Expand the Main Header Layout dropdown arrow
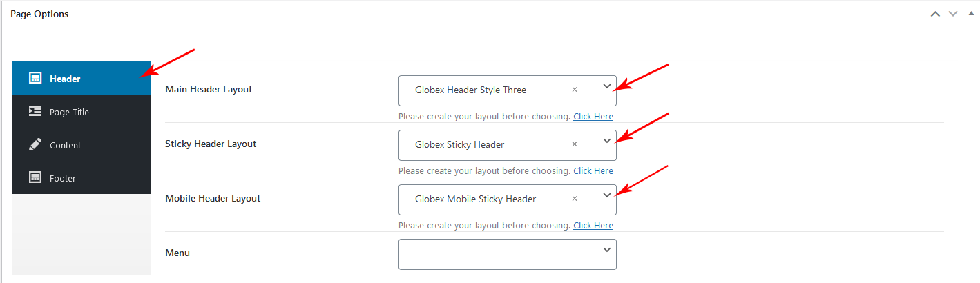 (x=606, y=86)
